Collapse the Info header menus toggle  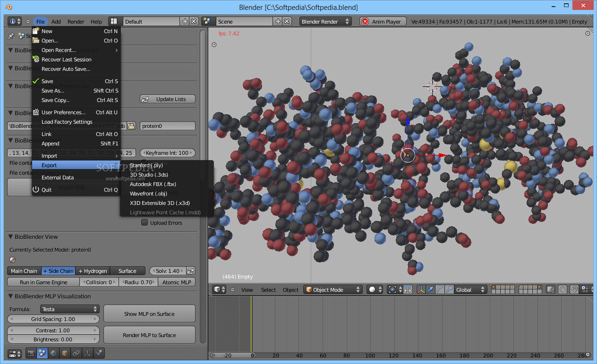(x=28, y=22)
